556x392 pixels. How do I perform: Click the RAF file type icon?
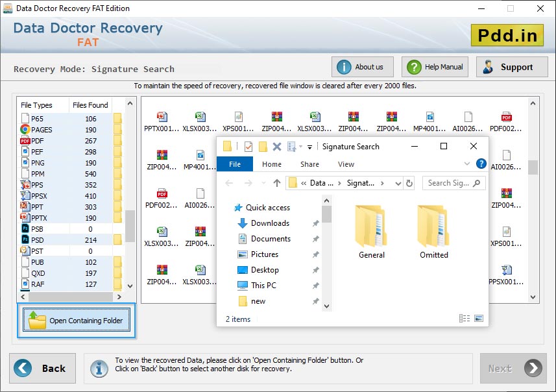click(x=25, y=284)
